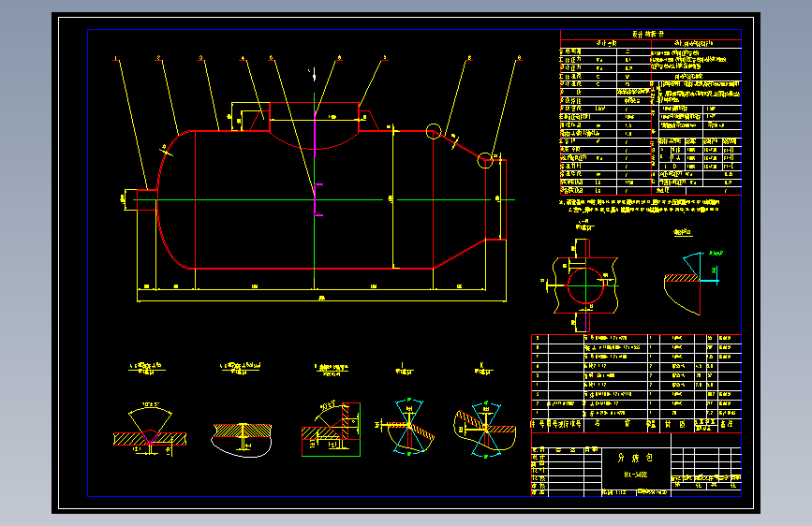Click the magenta centerline segment in the manway
Screen dimensions: 812x526
315,133
